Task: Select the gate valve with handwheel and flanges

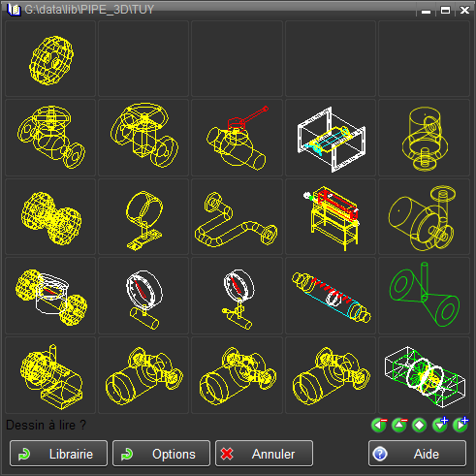Action: click(x=143, y=138)
